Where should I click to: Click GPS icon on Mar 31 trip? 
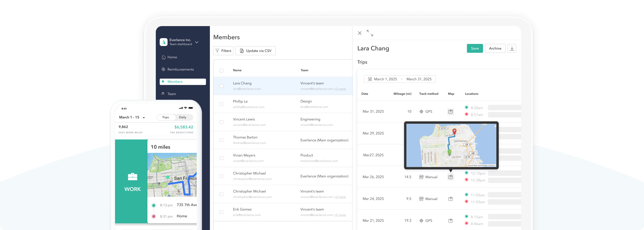(x=421, y=112)
